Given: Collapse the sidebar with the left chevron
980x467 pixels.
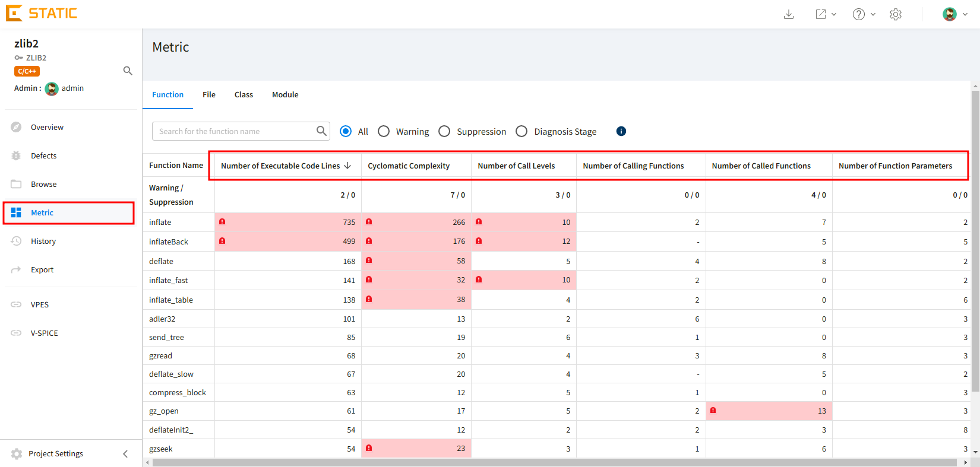Looking at the screenshot, I should tap(125, 454).
